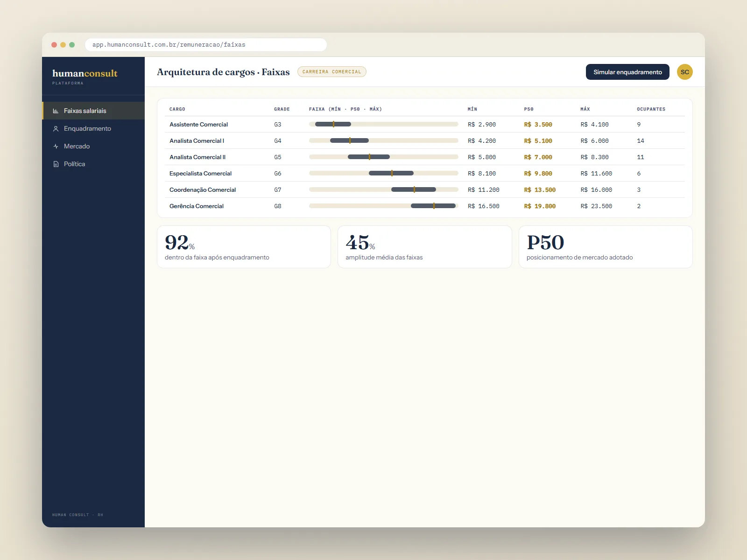
Task: Select Política in the sidebar
Action: (x=93, y=164)
